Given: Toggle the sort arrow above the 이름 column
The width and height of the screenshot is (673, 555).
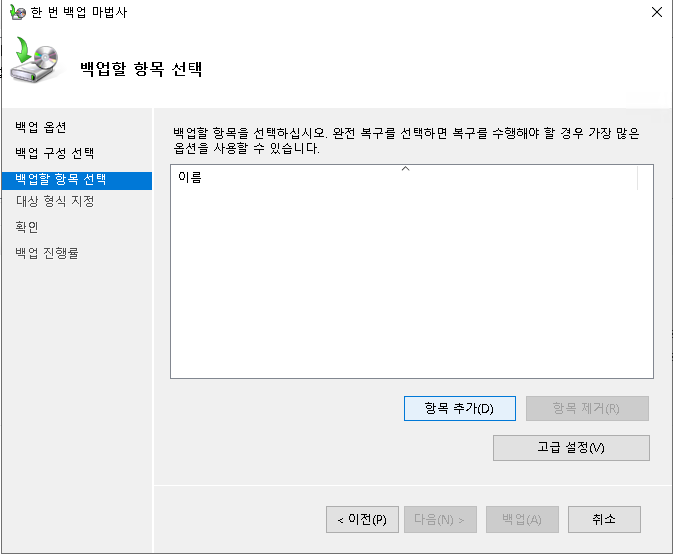Looking at the screenshot, I should click(405, 169).
